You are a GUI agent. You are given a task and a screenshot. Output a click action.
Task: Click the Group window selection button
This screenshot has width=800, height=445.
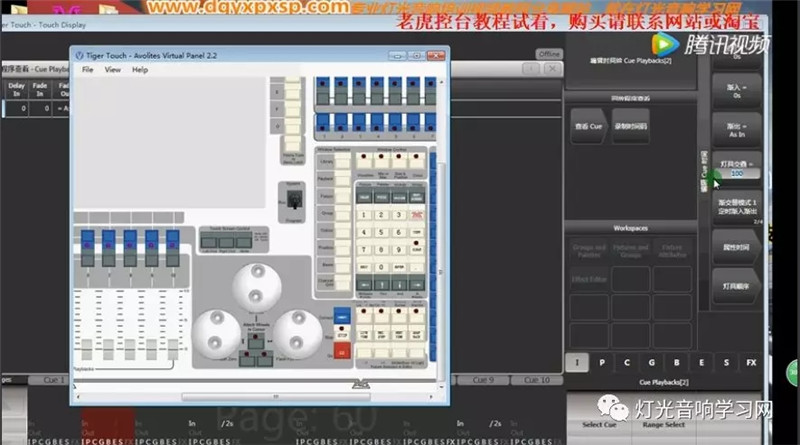click(342, 213)
